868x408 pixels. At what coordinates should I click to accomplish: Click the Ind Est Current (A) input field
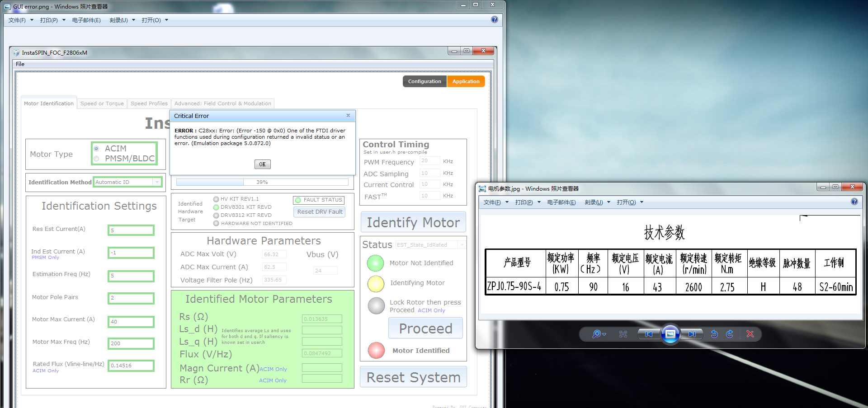pyautogui.click(x=131, y=253)
